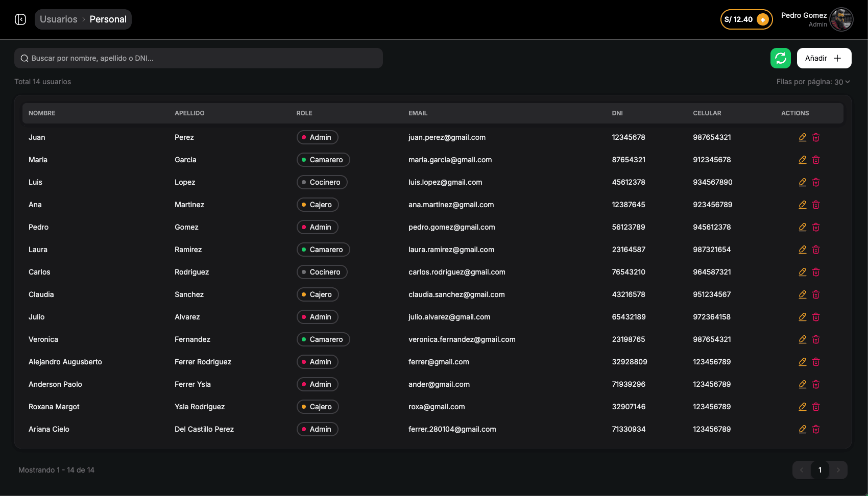Edit Veronica Fernandez's record
Screen dimensions: 868x496
(802, 339)
